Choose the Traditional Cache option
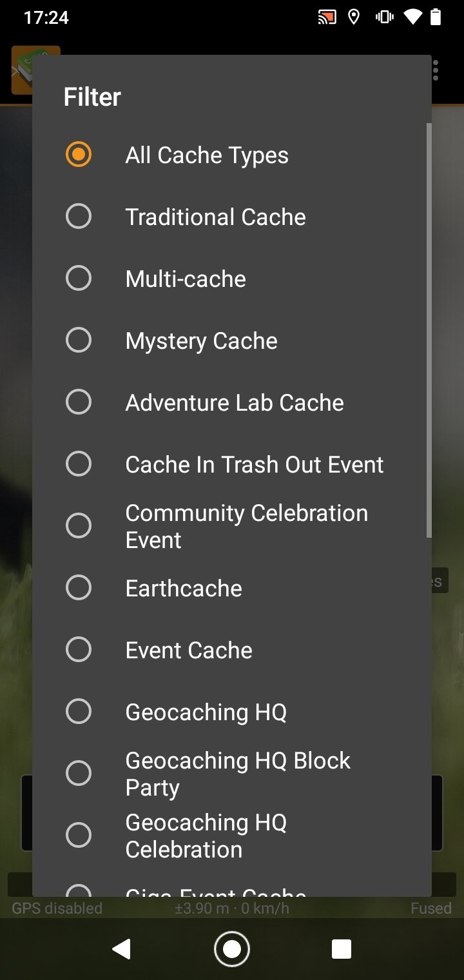 pyautogui.click(x=79, y=217)
